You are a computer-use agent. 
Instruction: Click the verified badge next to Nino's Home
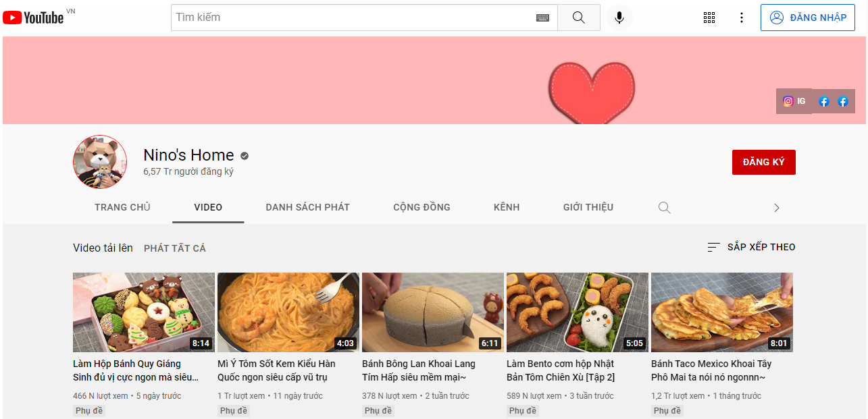(244, 155)
